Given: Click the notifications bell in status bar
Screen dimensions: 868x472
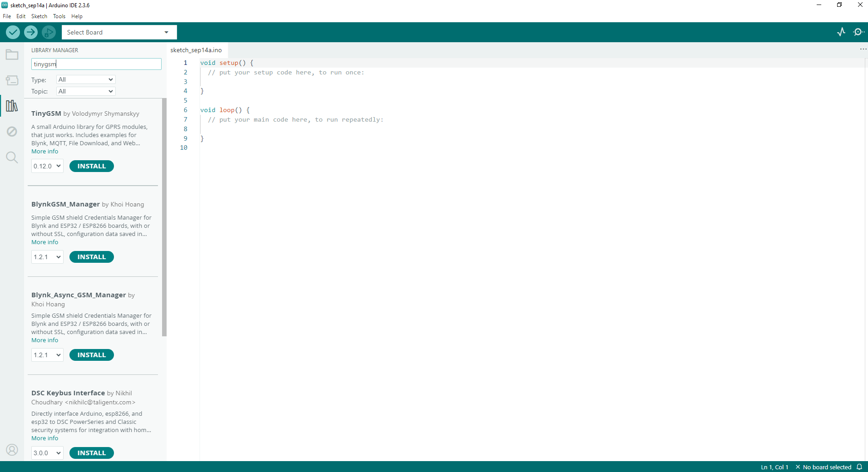Looking at the screenshot, I should tap(859, 467).
